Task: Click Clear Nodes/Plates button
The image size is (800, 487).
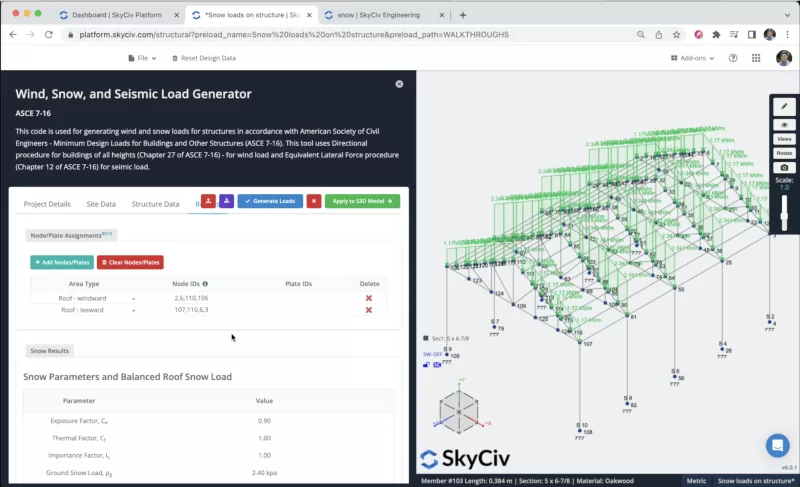Action: (x=130, y=262)
